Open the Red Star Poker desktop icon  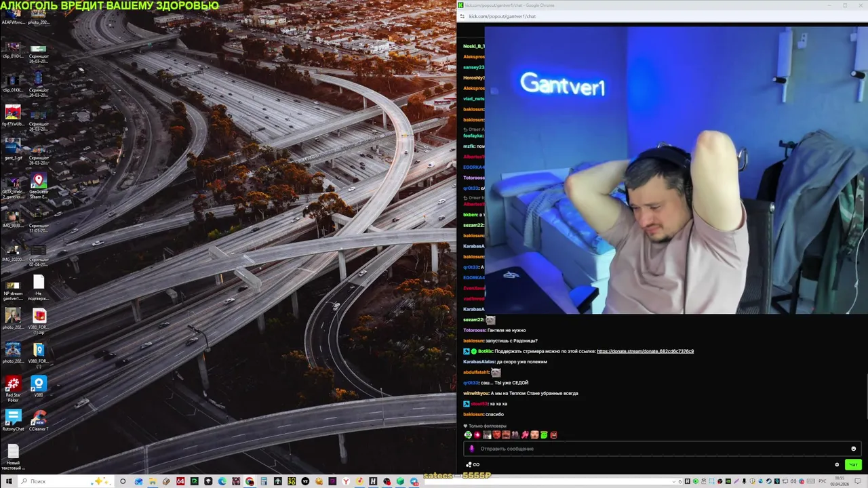click(x=13, y=388)
